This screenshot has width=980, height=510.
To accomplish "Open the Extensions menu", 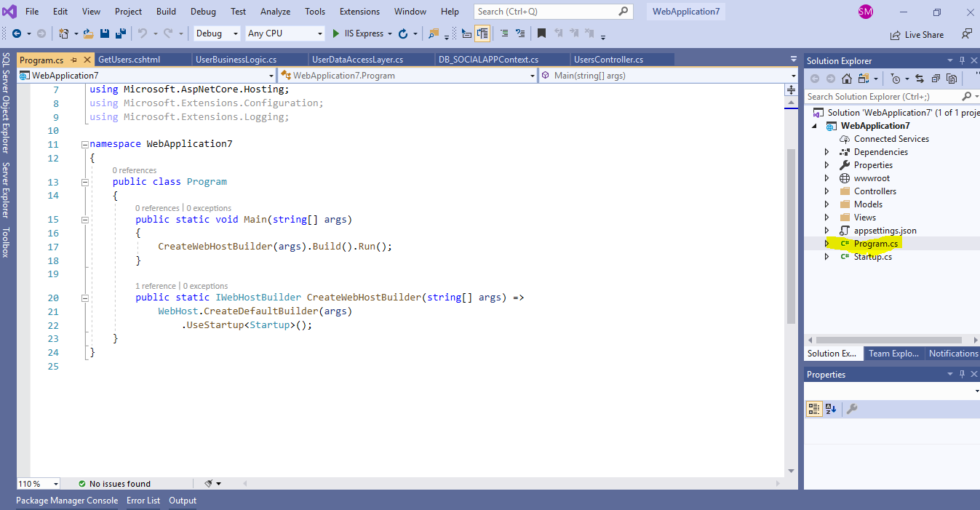I will click(359, 11).
